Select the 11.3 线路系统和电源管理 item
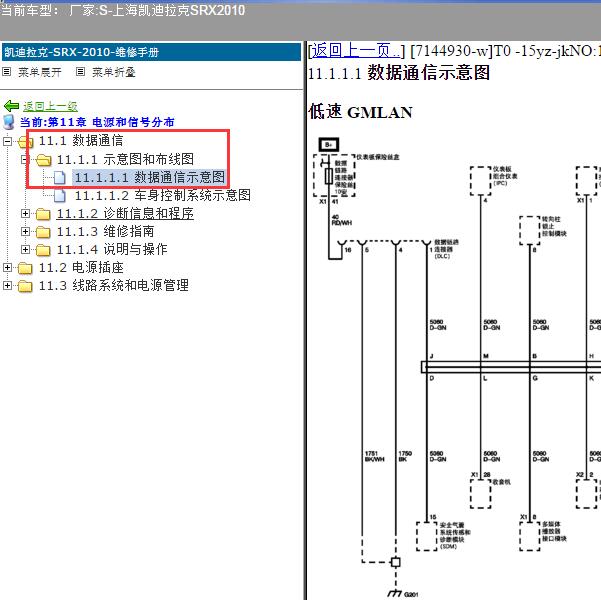Image resolution: width=601 pixels, height=600 pixels. [x=114, y=286]
